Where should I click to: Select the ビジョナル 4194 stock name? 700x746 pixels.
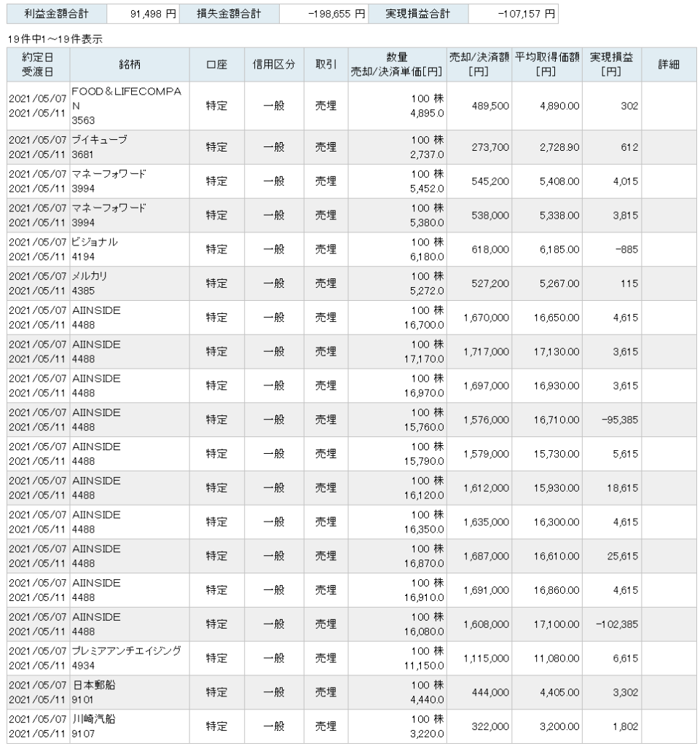click(94, 249)
